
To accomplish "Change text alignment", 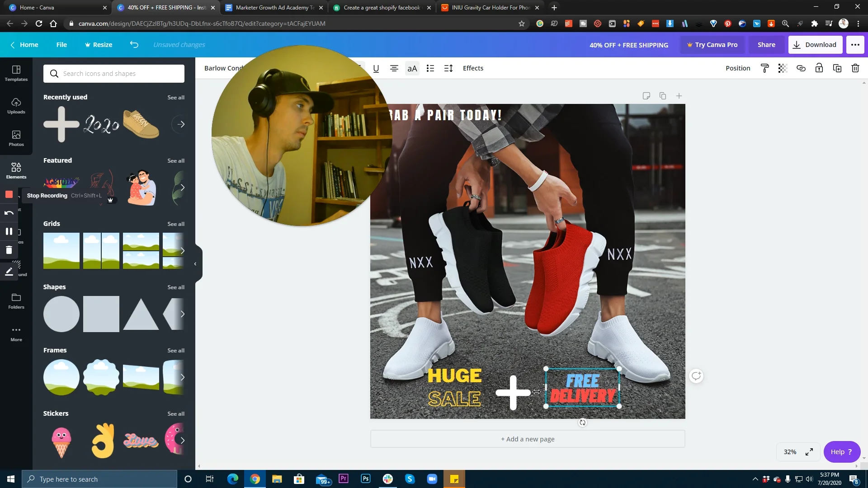I will (x=394, y=68).
